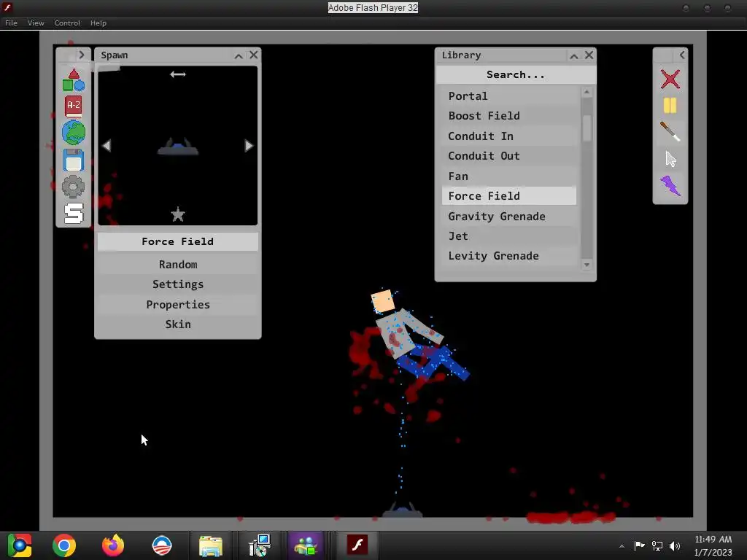This screenshot has width=747, height=560.
Task: Collapse the Spawn panel
Action: pos(239,55)
